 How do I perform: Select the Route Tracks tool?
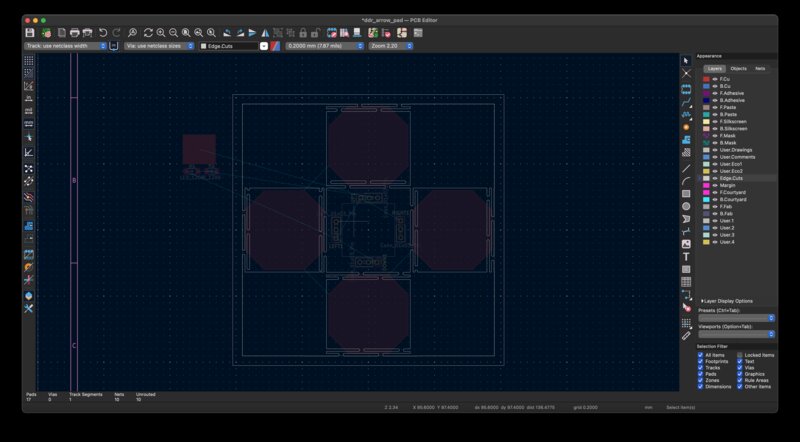686,101
